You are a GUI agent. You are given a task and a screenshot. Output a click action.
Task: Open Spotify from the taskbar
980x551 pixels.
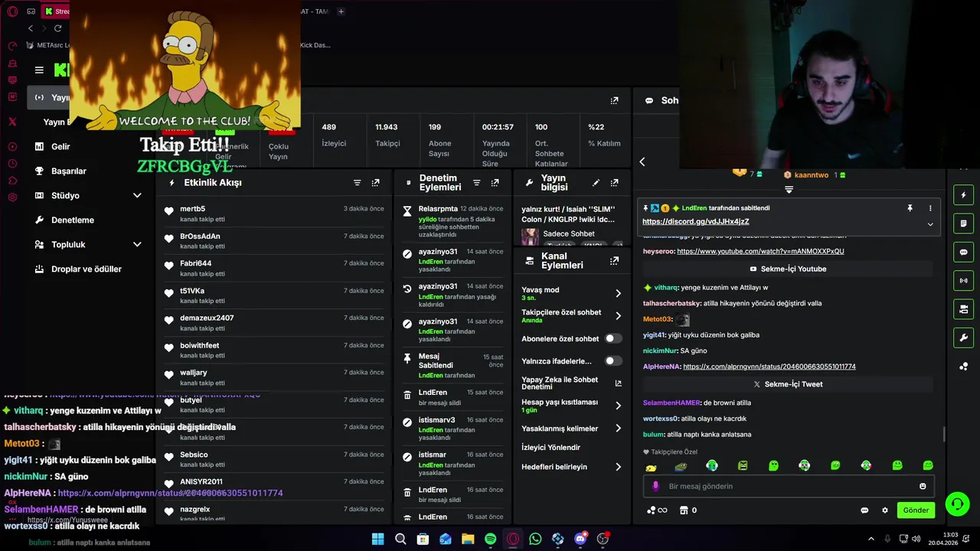coord(490,539)
